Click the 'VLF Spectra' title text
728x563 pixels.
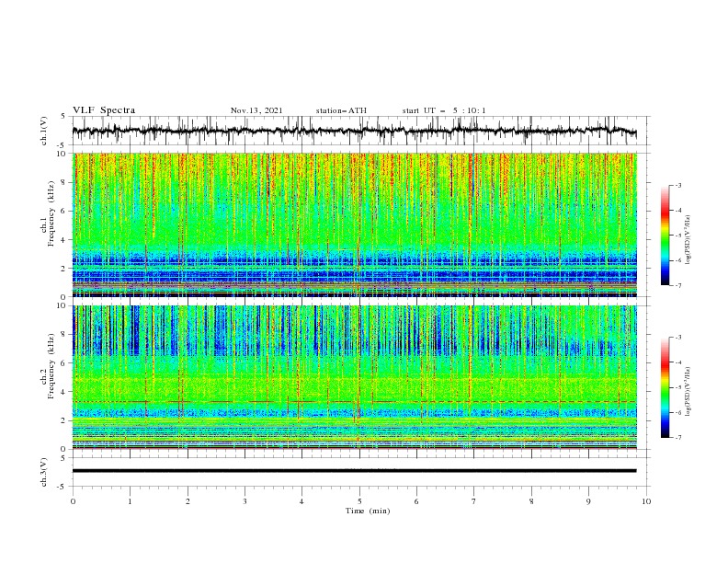[104, 110]
